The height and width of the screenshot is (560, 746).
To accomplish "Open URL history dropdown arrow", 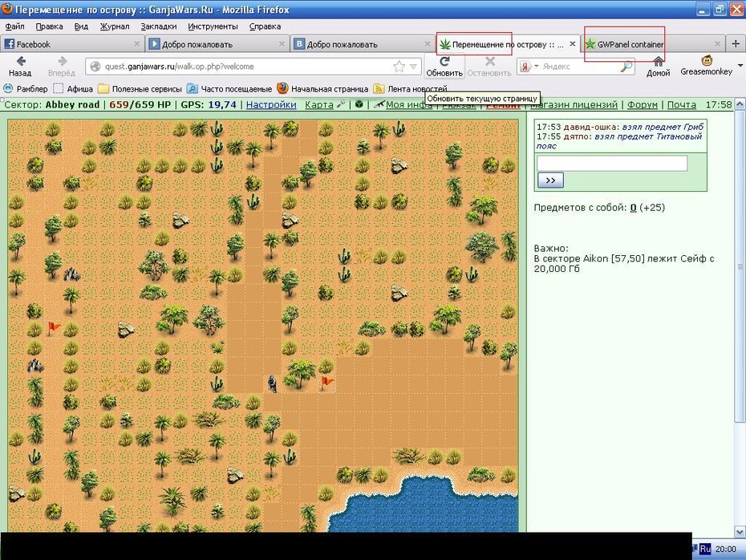I will (413, 67).
